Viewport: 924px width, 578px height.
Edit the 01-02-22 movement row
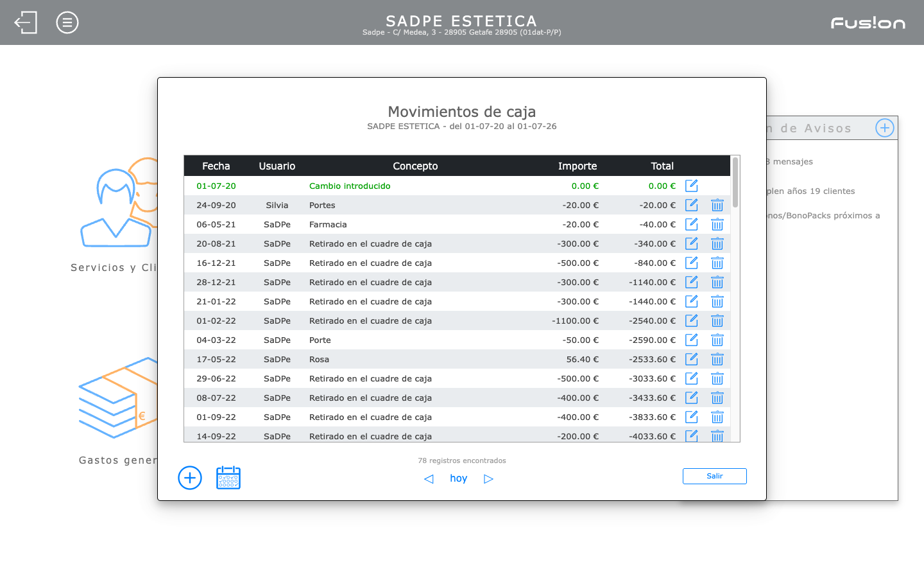pyautogui.click(x=691, y=320)
